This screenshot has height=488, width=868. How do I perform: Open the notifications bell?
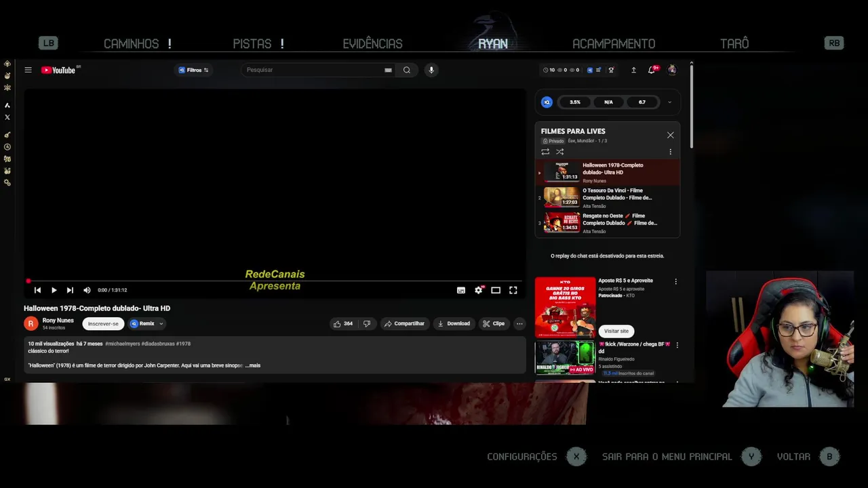point(652,70)
